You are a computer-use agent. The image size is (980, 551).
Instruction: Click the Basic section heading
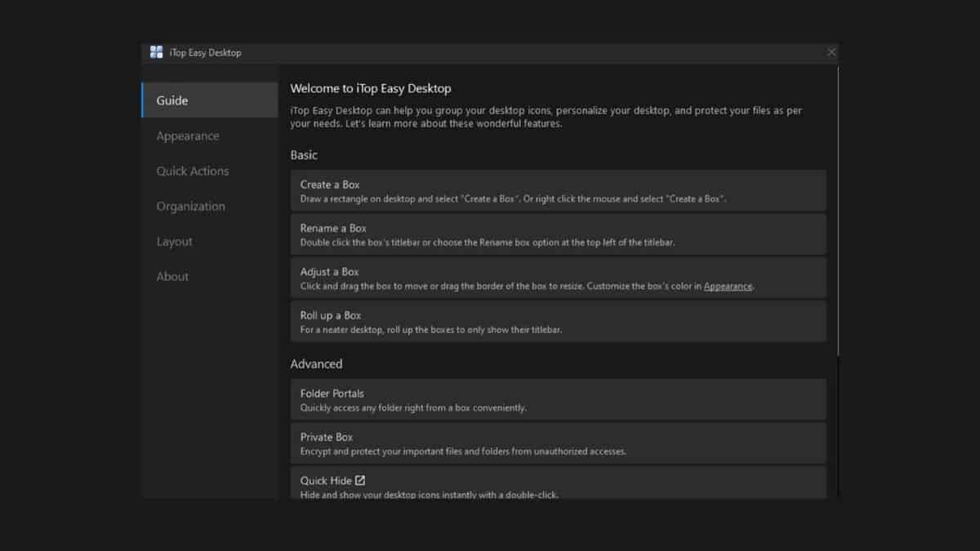pos(304,154)
